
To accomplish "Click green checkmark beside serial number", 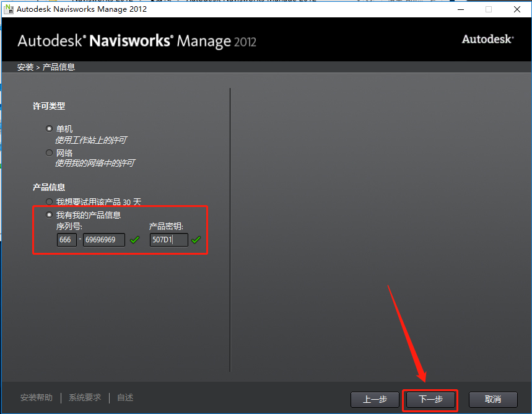I will tap(134, 240).
